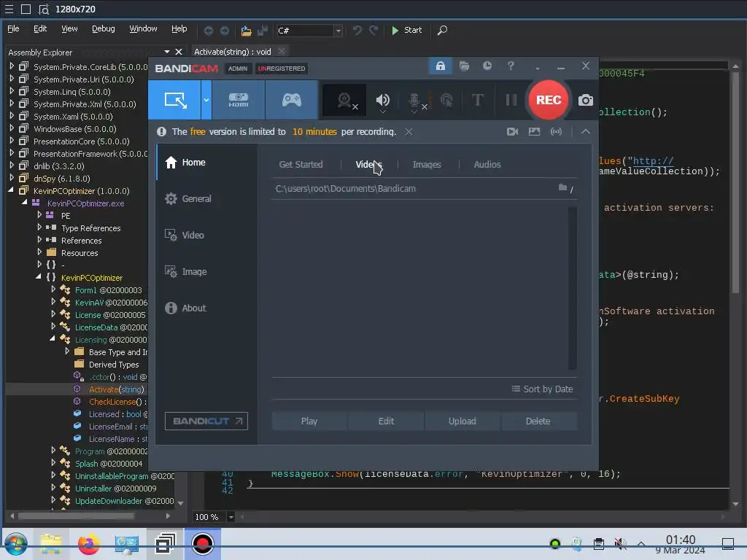This screenshot has width=747, height=560.
Task: Toggle the microphone icon in Bandicam
Action: point(414,100)
